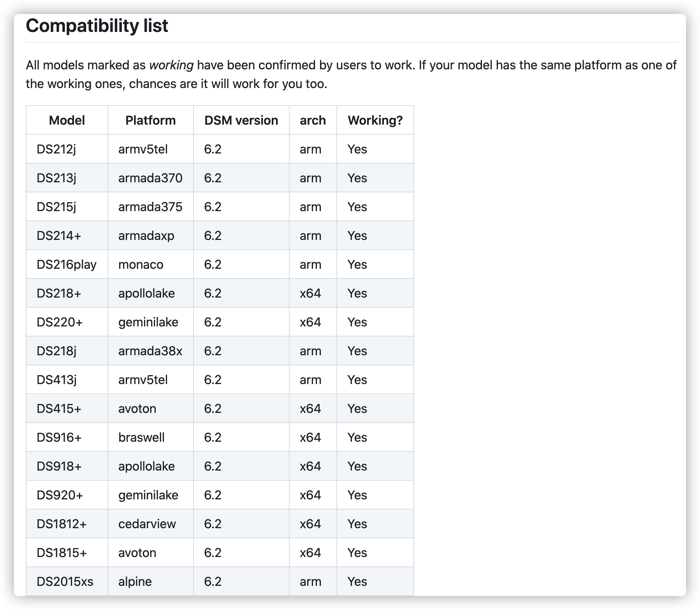The height and width of the screenshot is (610, 700).
Task: Click the Platform column header
Action: point(150,120)
